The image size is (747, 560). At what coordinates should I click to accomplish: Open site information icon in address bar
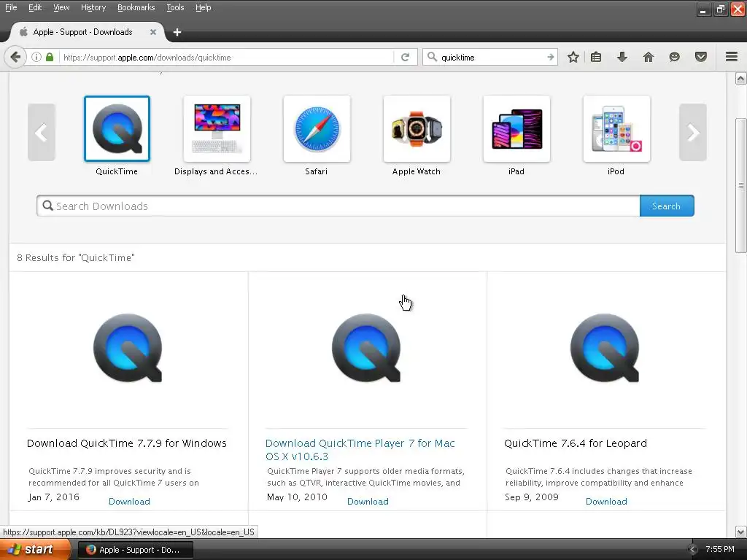click(x=36, y=57)
